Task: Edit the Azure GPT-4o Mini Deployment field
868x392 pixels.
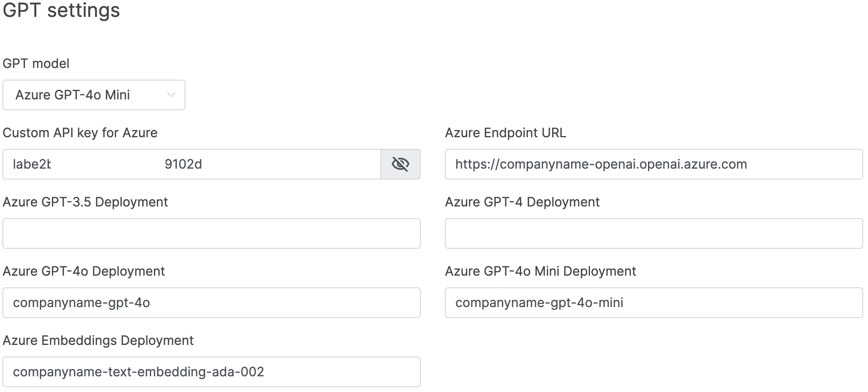Action: coord(654,303)
